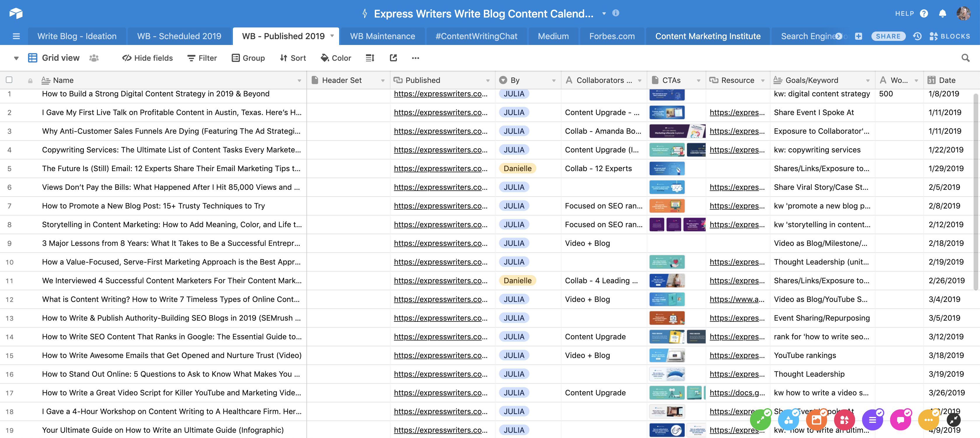The height and width of the screenshot is (438, 980).
Task: Click the Airtable logo top left
Action: tap(16, 13)
